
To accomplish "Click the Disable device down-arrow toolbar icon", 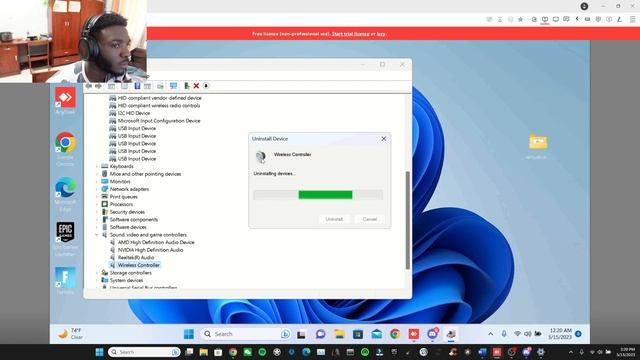I will click(206, 86).
